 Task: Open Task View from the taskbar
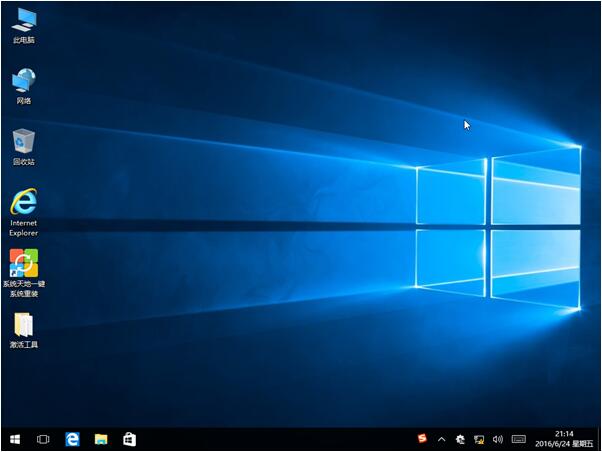pyautogui.click(x=43, y=439)
